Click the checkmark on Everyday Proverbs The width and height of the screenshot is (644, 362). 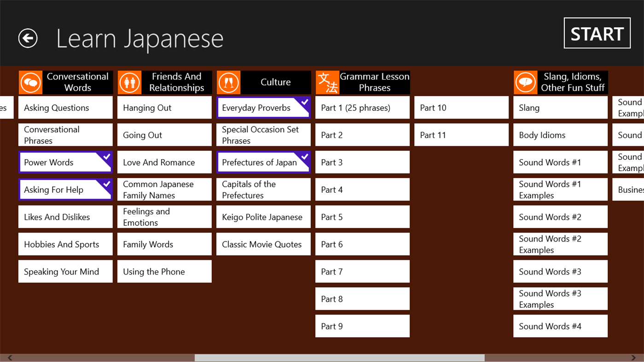tap(304, 102)
